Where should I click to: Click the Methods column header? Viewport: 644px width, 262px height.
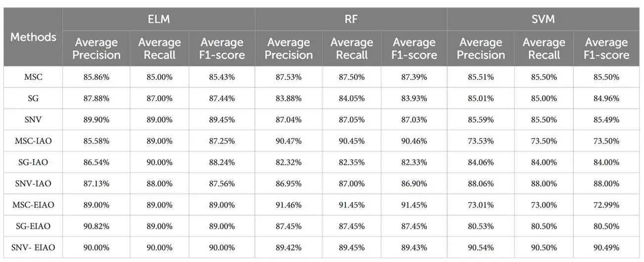(x=33, y=37)
